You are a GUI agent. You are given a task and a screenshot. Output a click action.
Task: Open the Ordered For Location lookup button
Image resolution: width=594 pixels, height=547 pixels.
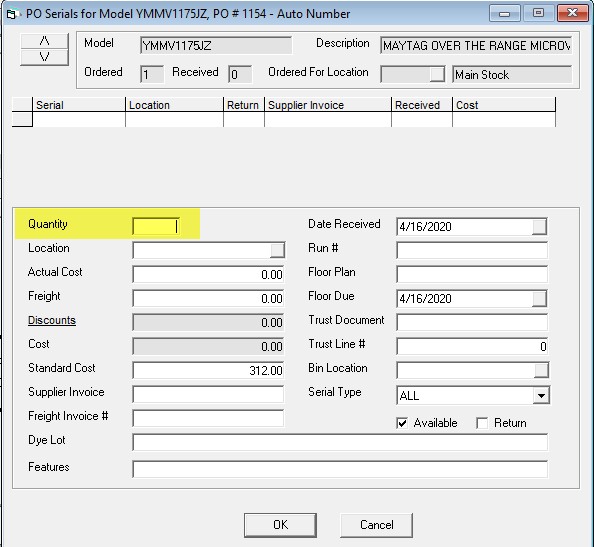pyautogui.click(x=437, y=74)
